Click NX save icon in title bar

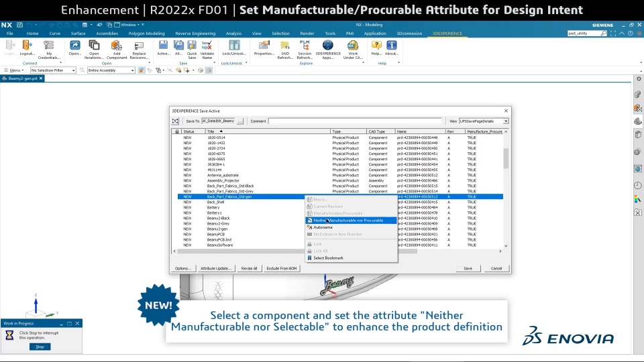[x=19, y=25]
